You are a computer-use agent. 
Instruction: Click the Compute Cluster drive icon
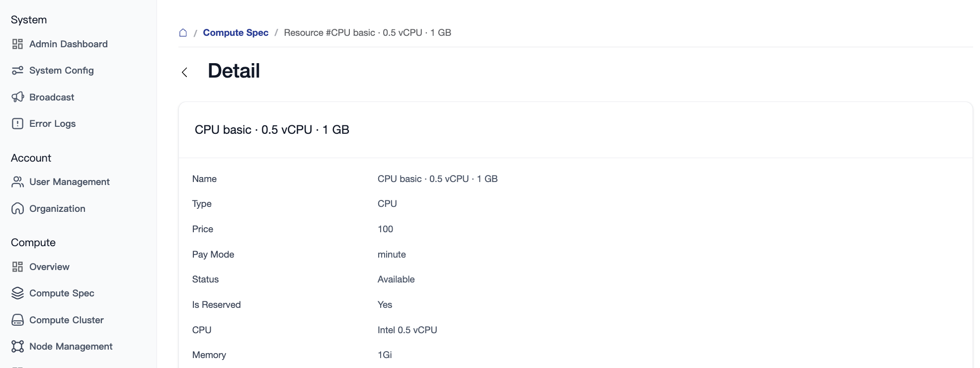click(x=17, y=320)
